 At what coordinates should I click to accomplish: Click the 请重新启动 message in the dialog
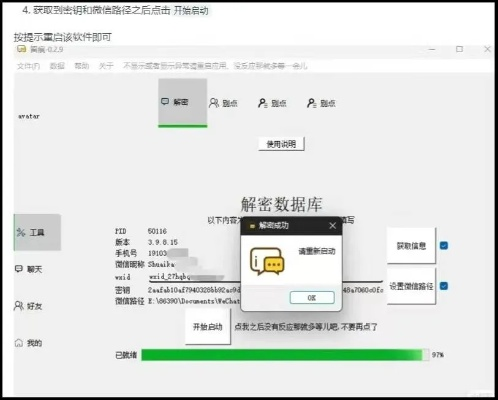coord(317,251)
